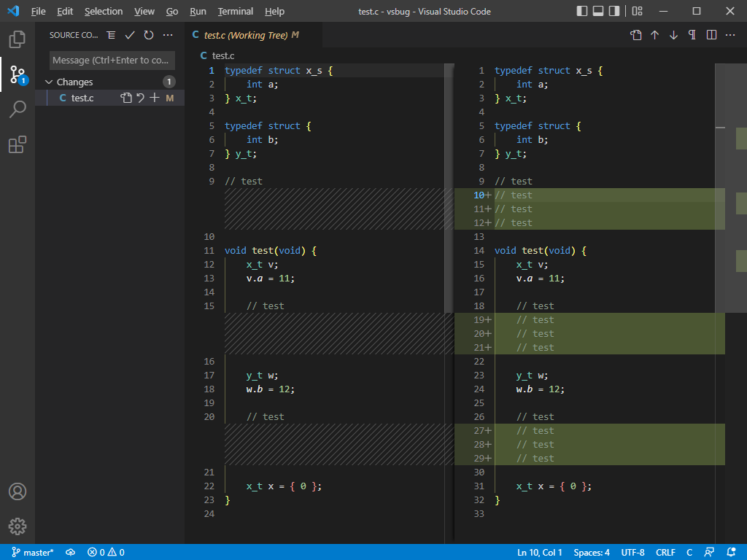747x560 pixels.
Task: Change language mode C in status bar
Action: 689,553
